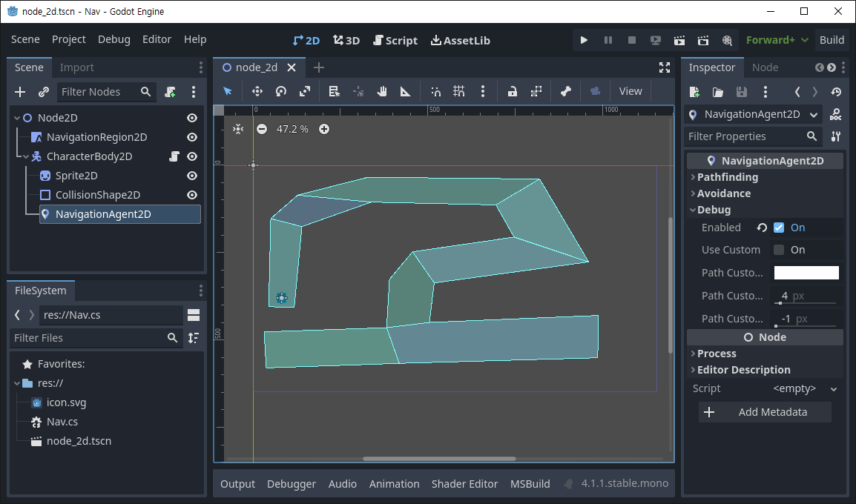Toggle Smart Snap in the viewport toolbar

(x=435, y=91)
